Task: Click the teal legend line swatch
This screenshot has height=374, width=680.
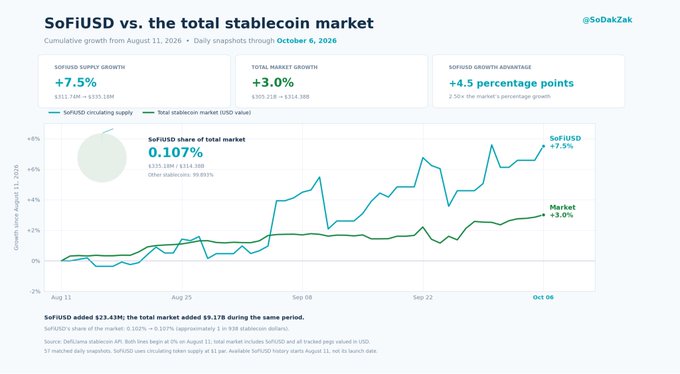Action: (x=54, y=112)
